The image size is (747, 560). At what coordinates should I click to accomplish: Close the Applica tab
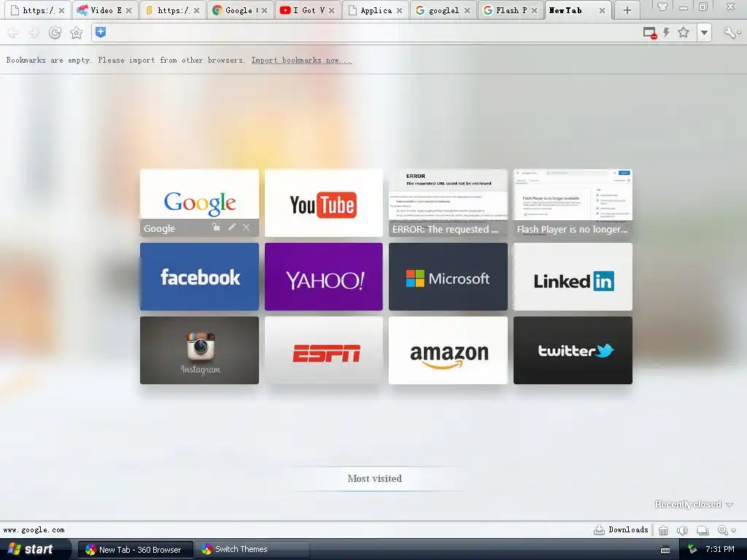click(x=399, y=10)
